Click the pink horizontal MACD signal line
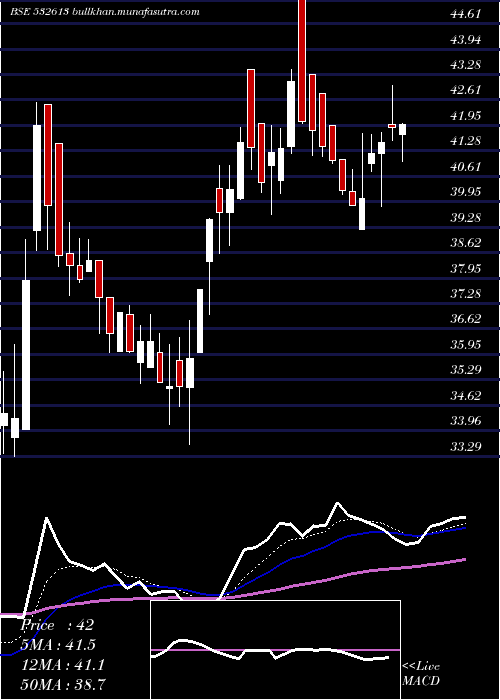The image size is (500, 700). coord(275,650)
